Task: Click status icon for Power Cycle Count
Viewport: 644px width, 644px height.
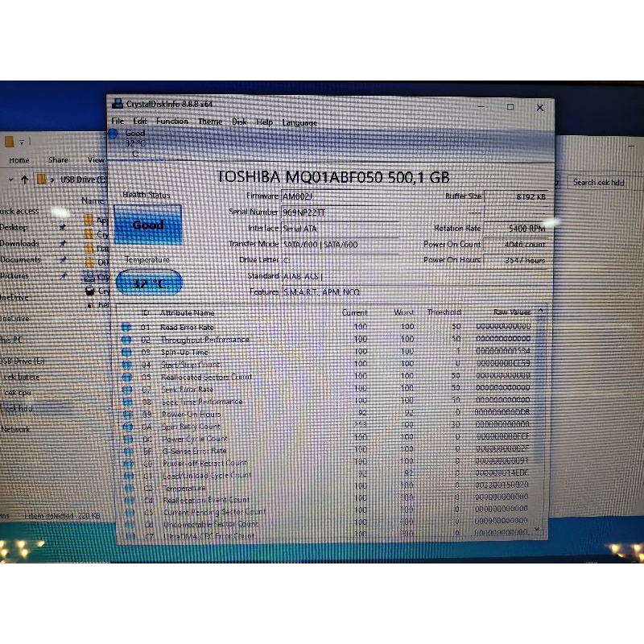Action: (128, 439)
